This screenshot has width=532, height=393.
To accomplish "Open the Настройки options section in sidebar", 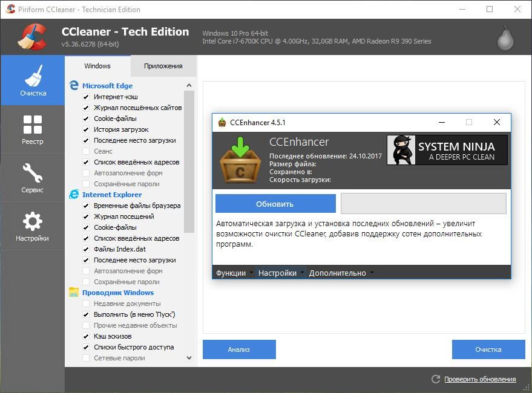I will [x=33, y=226].
